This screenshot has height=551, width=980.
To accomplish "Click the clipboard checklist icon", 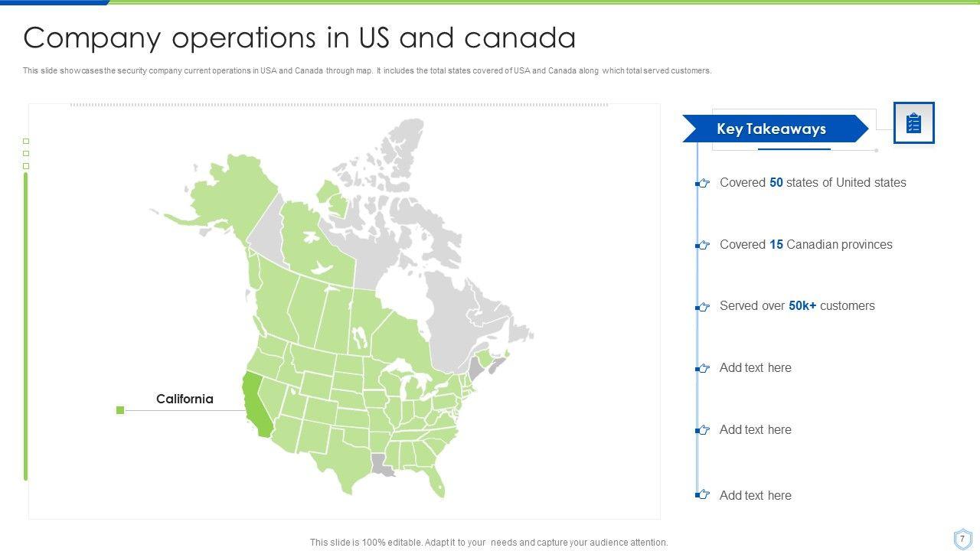I will coord(913,122).
